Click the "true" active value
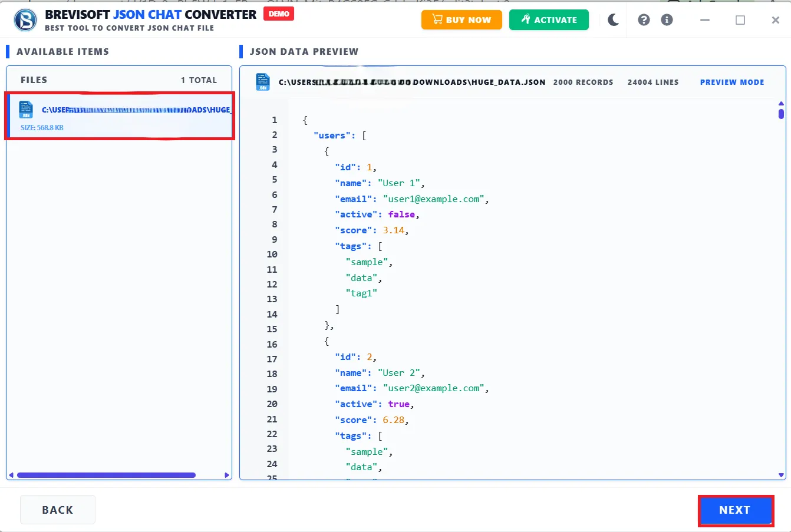This screenshot has height=532, width=791. [399, 404]
